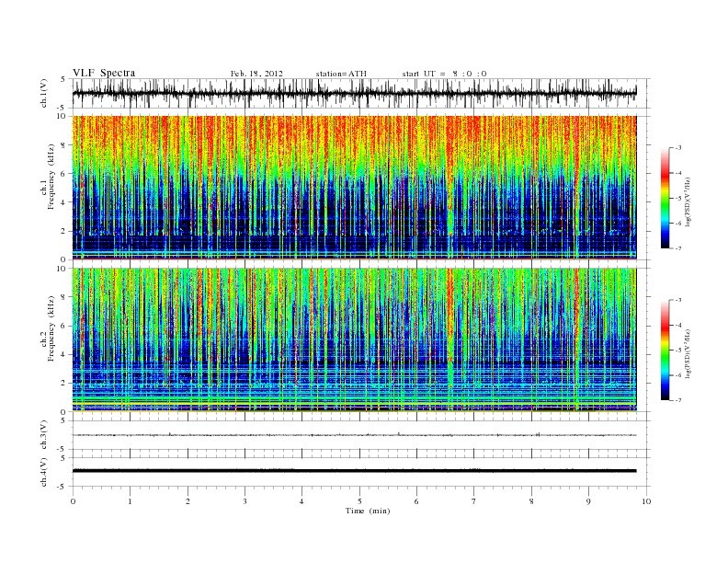Screen dimensions: 728x563
Task: Click the "ch.3(V)" axis label
Action: pyautogui.click(x=44, y=435)
